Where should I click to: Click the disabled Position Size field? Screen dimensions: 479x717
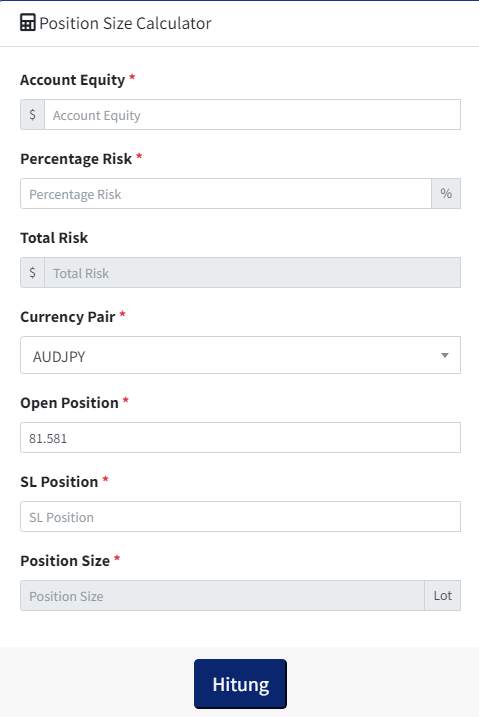(x=223, y=595)
